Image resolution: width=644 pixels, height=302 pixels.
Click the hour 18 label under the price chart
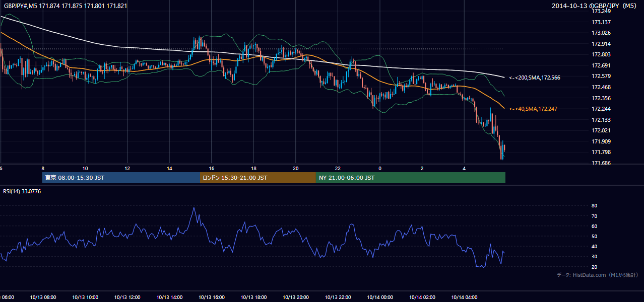[x=254, y=168]
